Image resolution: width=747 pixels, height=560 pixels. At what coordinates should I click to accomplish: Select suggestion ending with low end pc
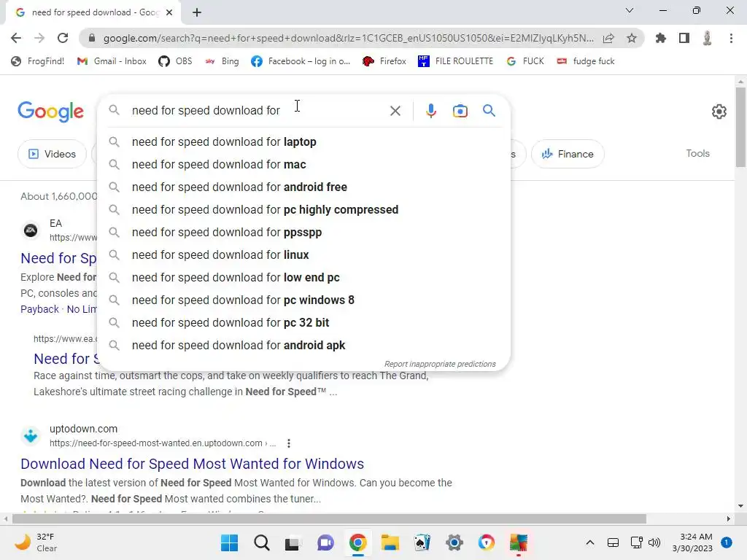point(303,278)
